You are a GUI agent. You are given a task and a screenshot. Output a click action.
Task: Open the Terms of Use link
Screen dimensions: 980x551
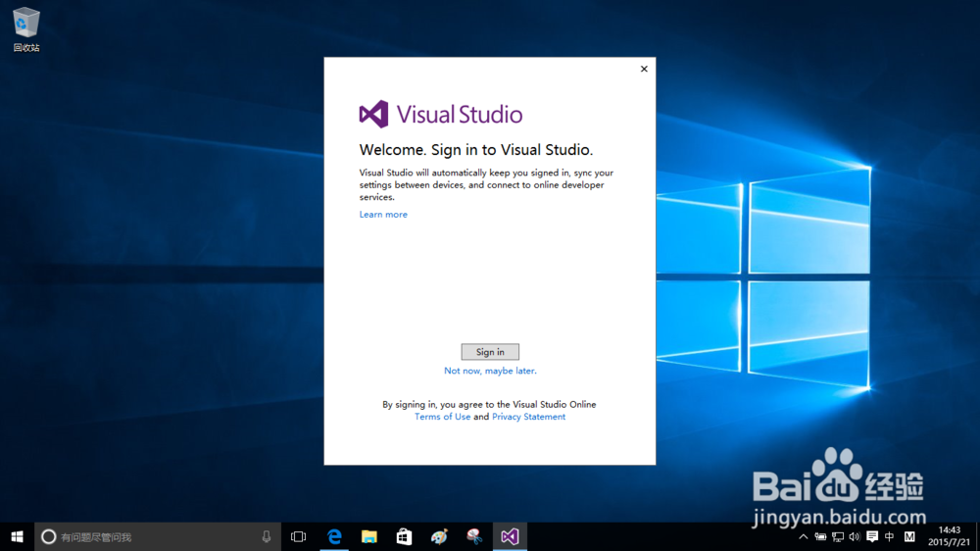click(x=443, y=417)
